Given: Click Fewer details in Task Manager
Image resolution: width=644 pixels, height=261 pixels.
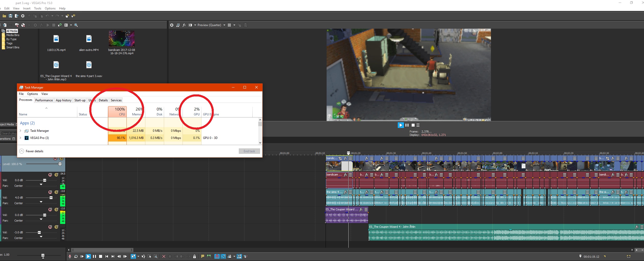Looking at the screenshot, I should click(x=31, y=151).
